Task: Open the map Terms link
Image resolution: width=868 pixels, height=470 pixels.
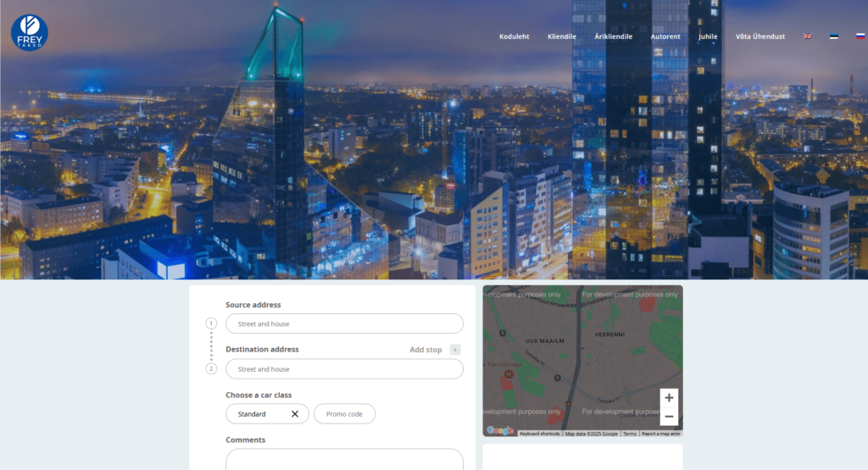Action: [x=630, y=434]
